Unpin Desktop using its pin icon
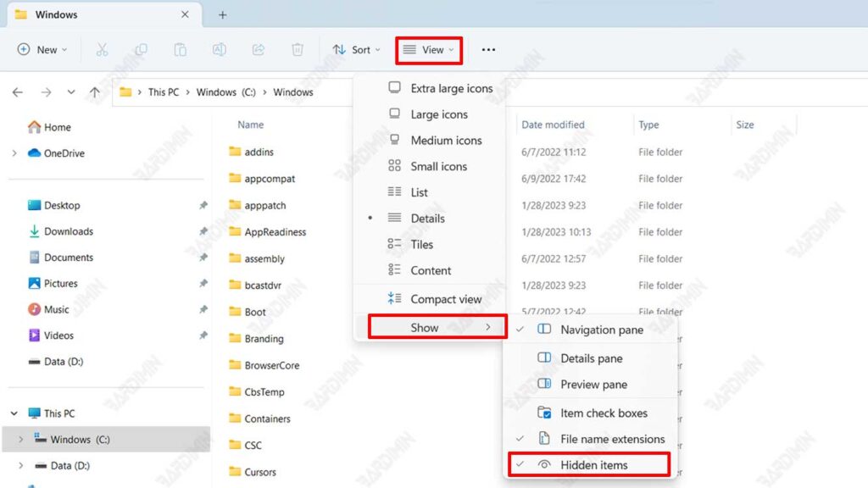868x488 pixels. (x=203, y=205)
